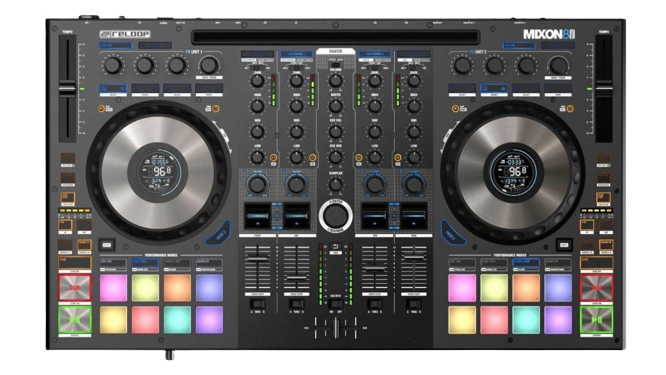Toggle the SYNC button on the right deck
The width and height of the screenshot is (666, 375).
(596, 263)
